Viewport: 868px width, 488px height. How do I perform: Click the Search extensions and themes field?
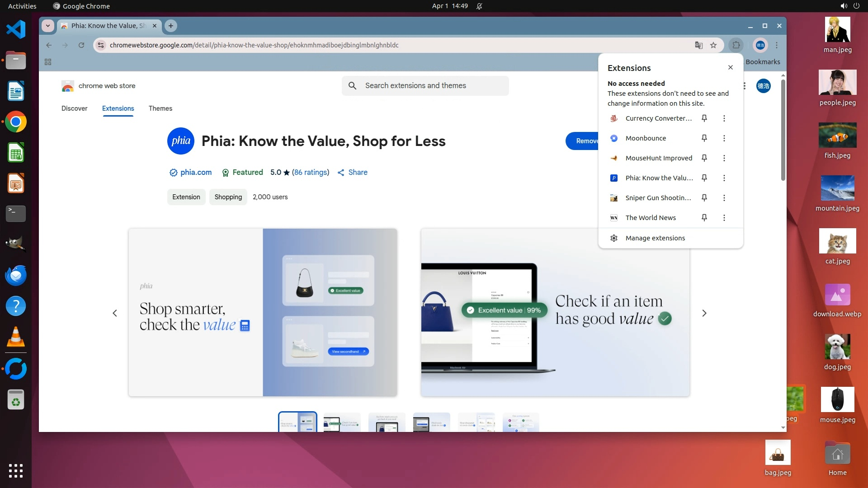(425, 86)
